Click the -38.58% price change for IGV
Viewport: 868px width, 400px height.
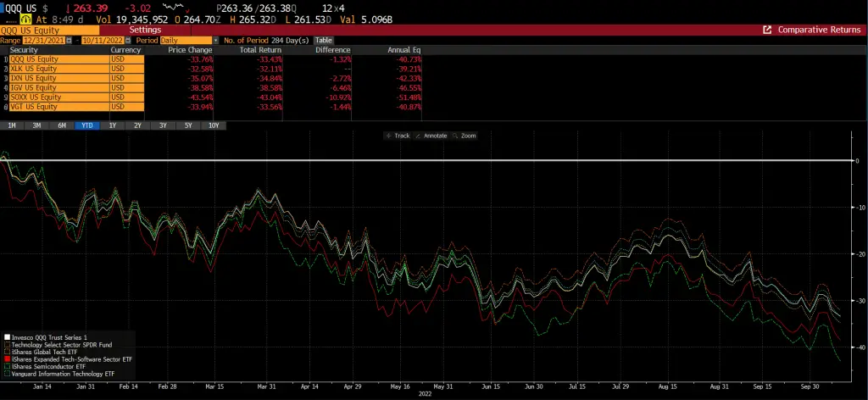point(200,87)
